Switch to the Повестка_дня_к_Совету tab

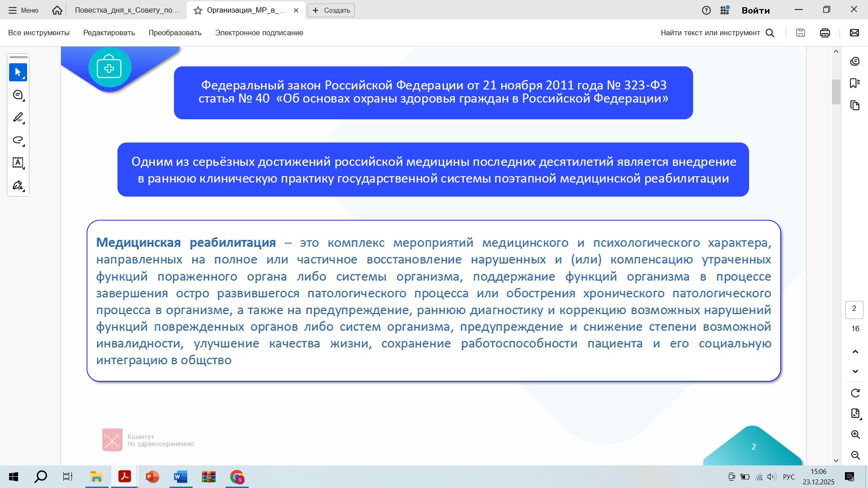[x=127, y=10]
